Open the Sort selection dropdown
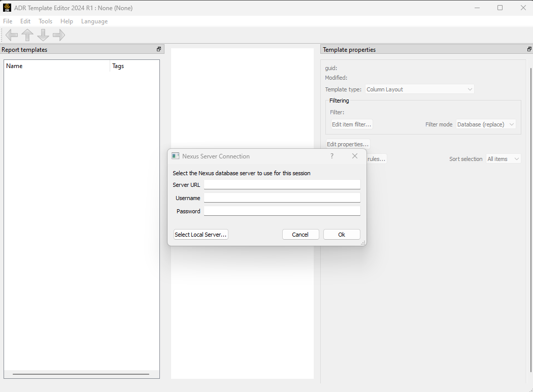The width and height of the screenshot is (533, 392). click(503, 159)
